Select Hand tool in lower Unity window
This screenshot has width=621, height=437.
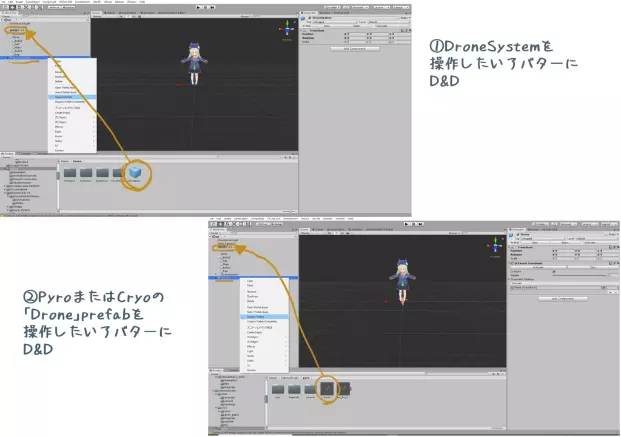click(x=214, y=224)
